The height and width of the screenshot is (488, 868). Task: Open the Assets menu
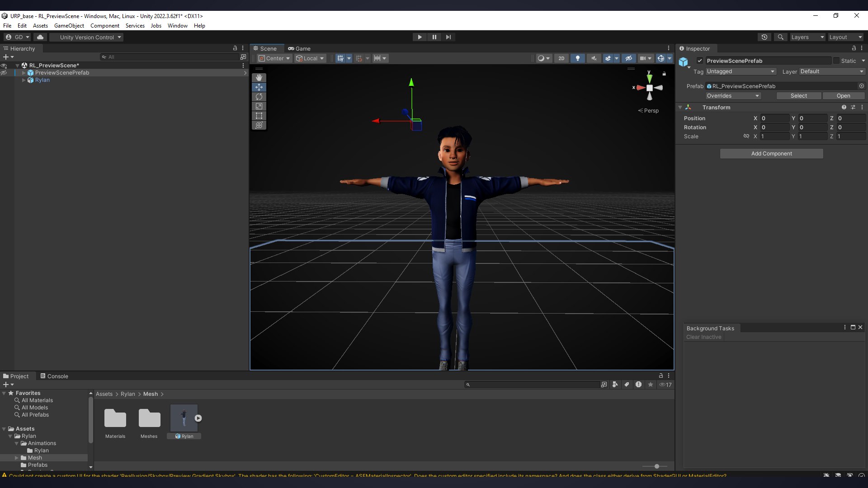(x=40, y=26)
